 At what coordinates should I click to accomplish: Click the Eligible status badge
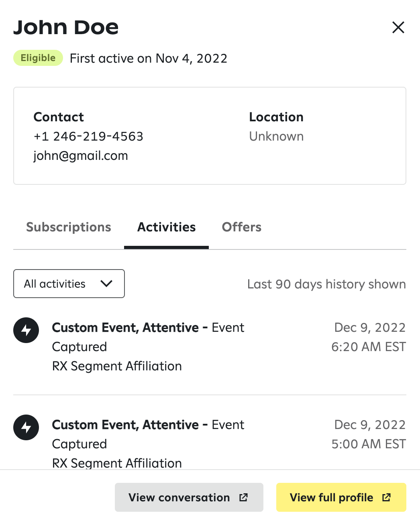38,58
